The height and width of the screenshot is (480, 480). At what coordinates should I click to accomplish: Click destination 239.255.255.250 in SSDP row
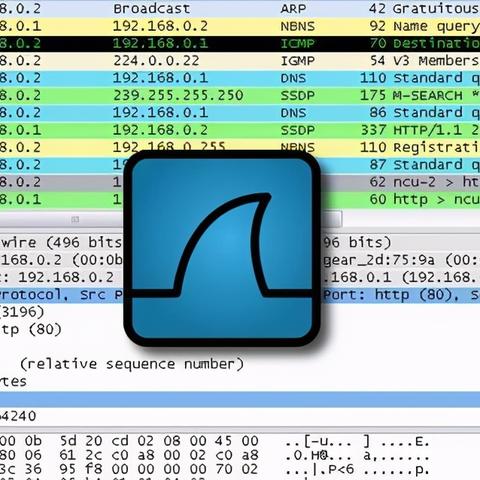coord(178,95)
